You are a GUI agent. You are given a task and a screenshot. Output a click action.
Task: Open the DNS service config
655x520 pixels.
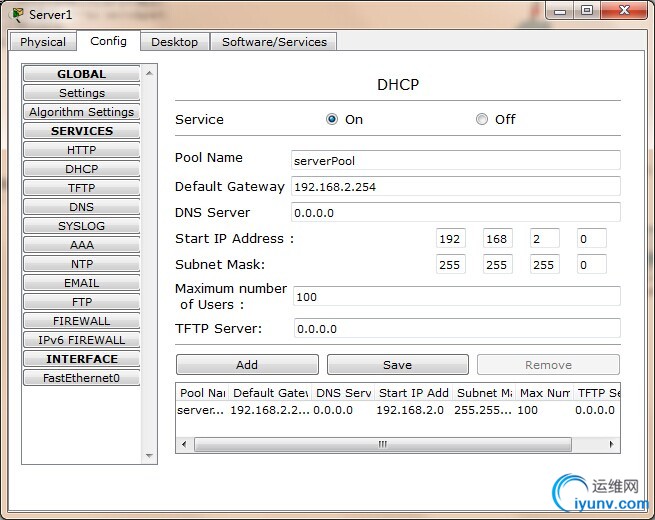81,207
